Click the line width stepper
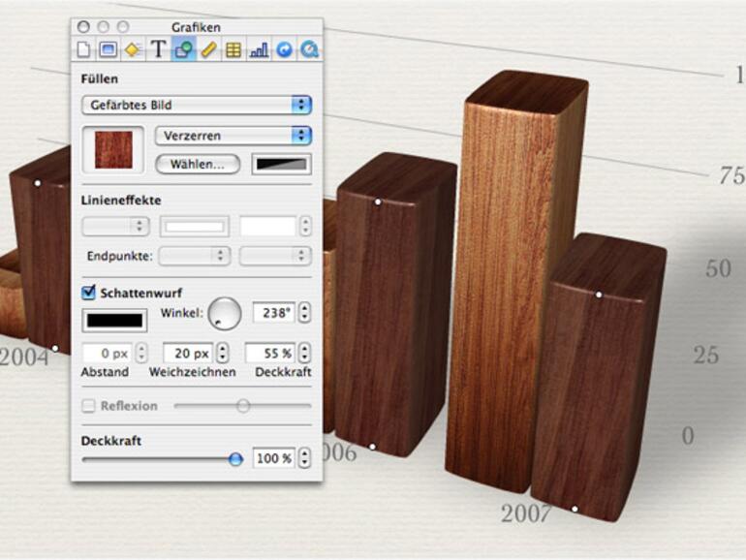Screen dimensions: 746x560 [x=305, y=227]
